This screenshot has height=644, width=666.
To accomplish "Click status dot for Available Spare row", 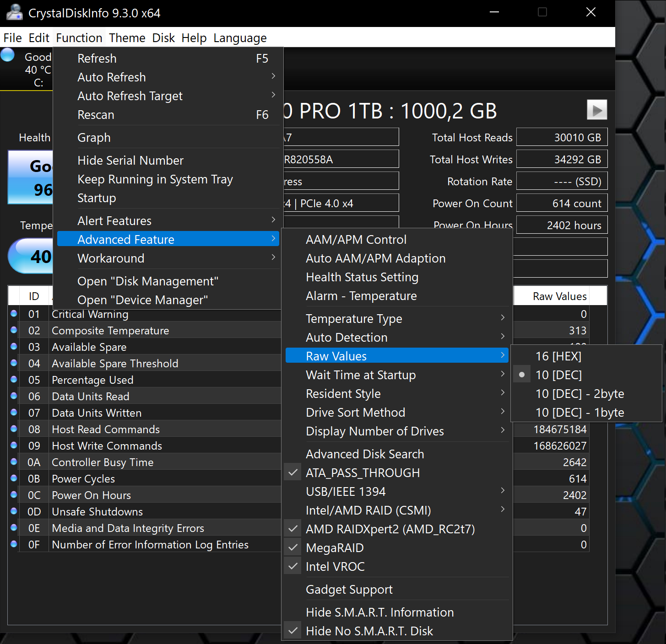I will tap(14, 346).
